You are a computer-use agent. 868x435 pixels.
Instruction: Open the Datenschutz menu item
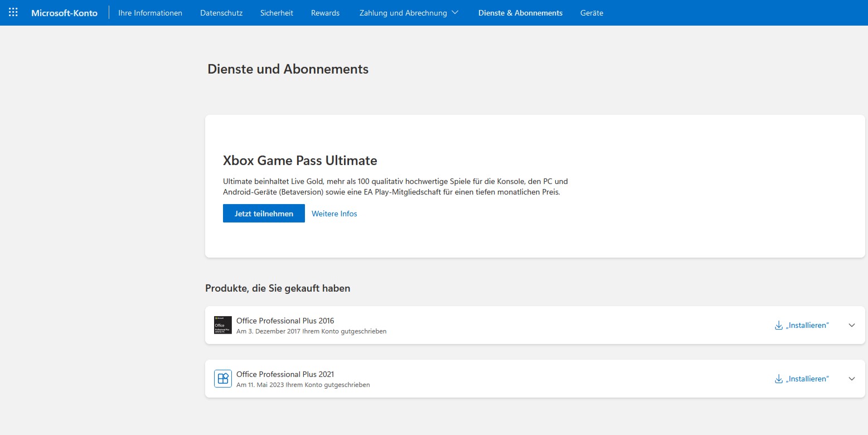pos(221,13)
